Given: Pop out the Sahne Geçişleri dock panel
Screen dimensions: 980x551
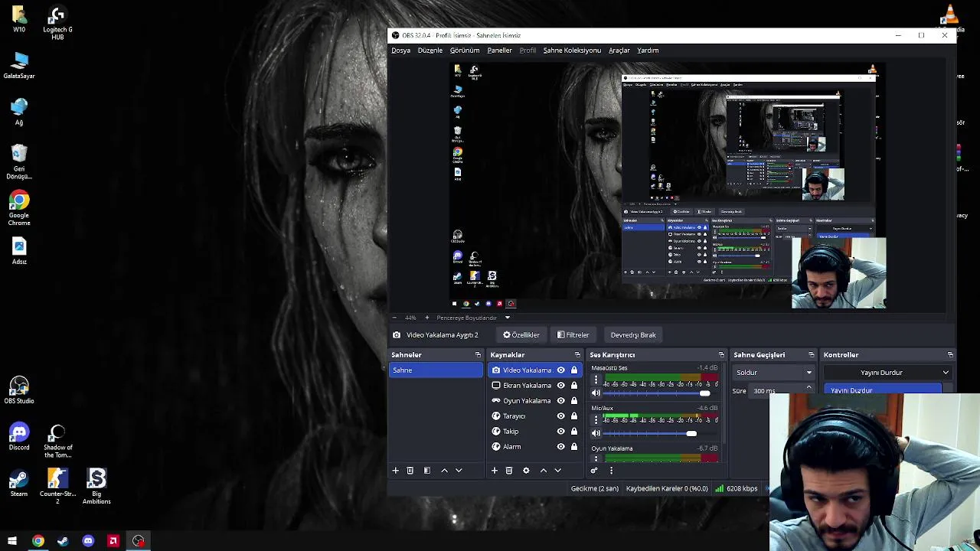Looking at the screenshot, I should pos(812,355).
